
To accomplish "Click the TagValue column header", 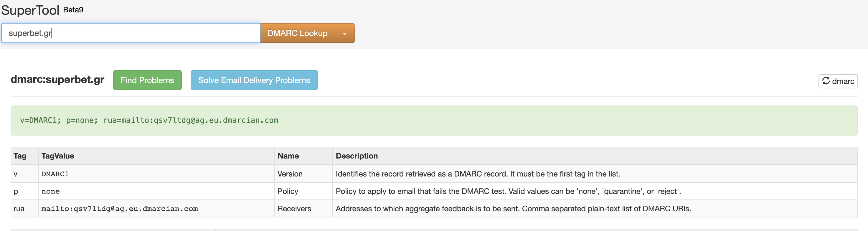I will coord(58,156).
